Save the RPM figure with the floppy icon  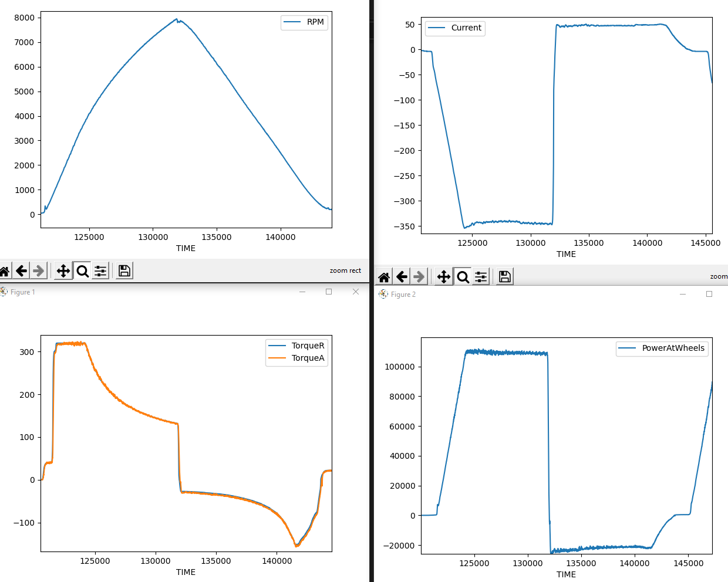click(x=124, y=270)
